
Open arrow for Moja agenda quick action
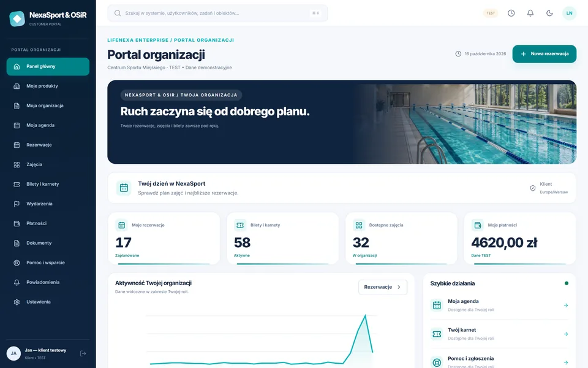tap(566, 305)
